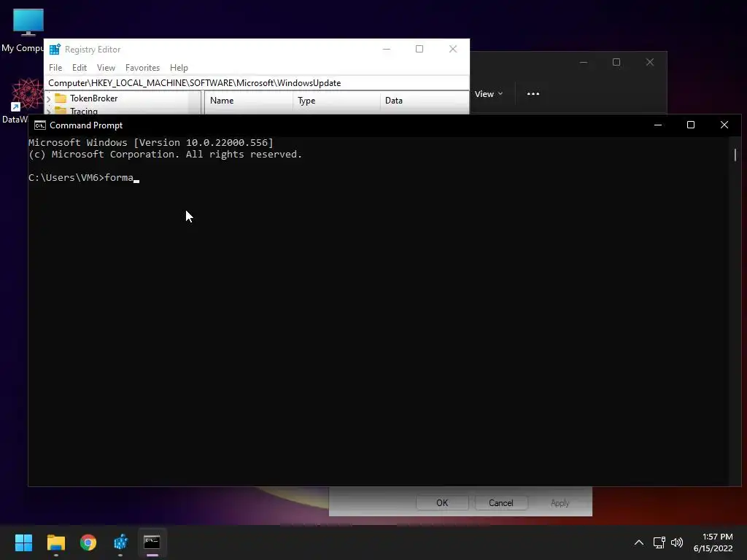Click the Command Prompt title bar icon

(x=40, y=125)
